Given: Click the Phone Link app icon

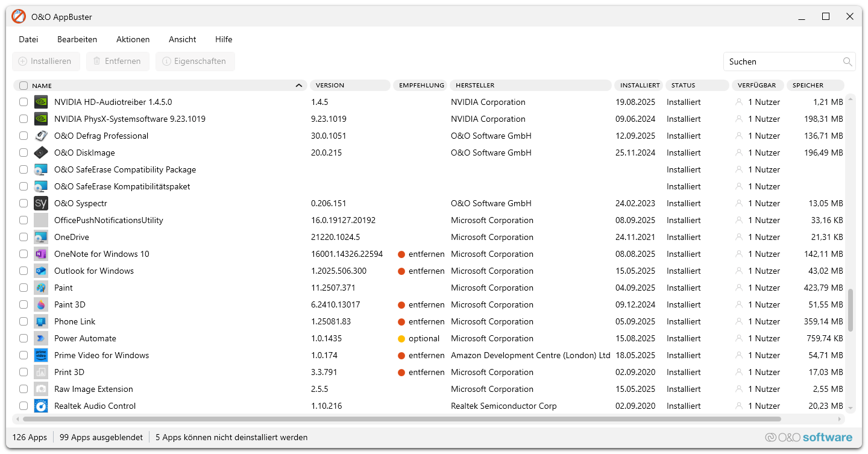Looking at the screenshot, I should tap(41, 321).
